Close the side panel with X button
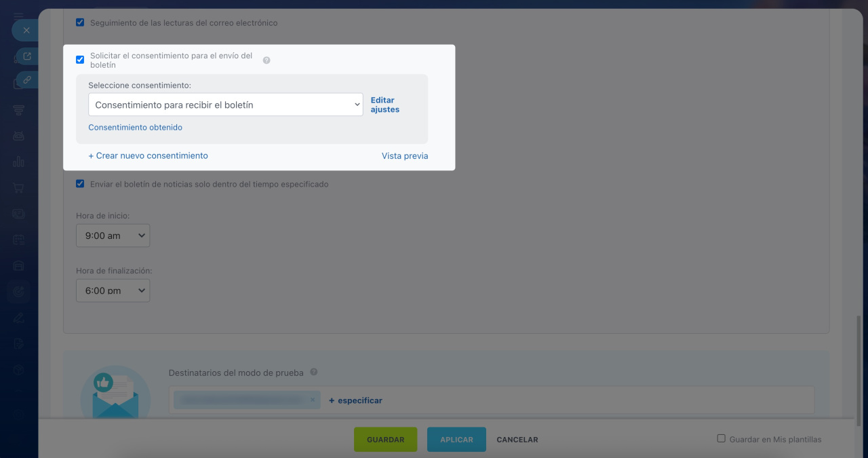The height and width of the screenshot is (458, 868). pyautogui.click(x=26, y=31)
